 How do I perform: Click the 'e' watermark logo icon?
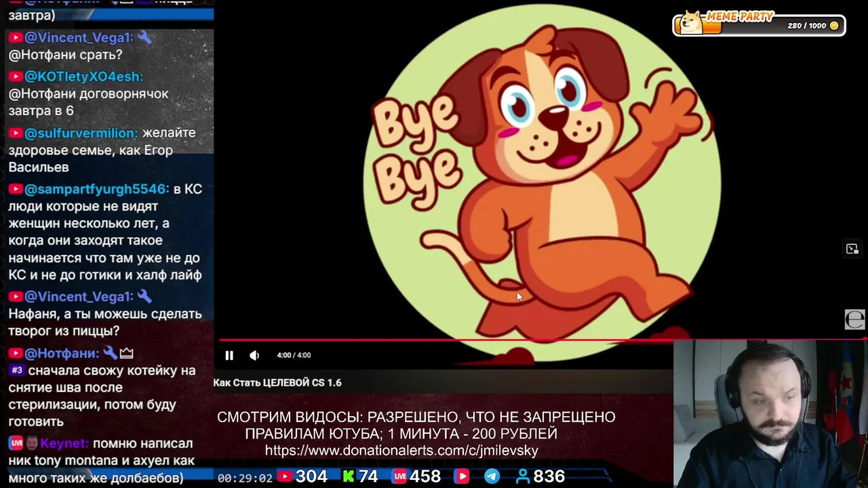pos(854,319)
